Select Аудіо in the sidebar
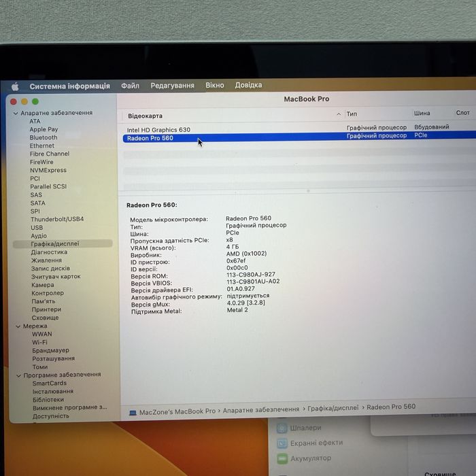Image resolution: width=476 pixels, height=476 pixels. (x=39, y=236)
